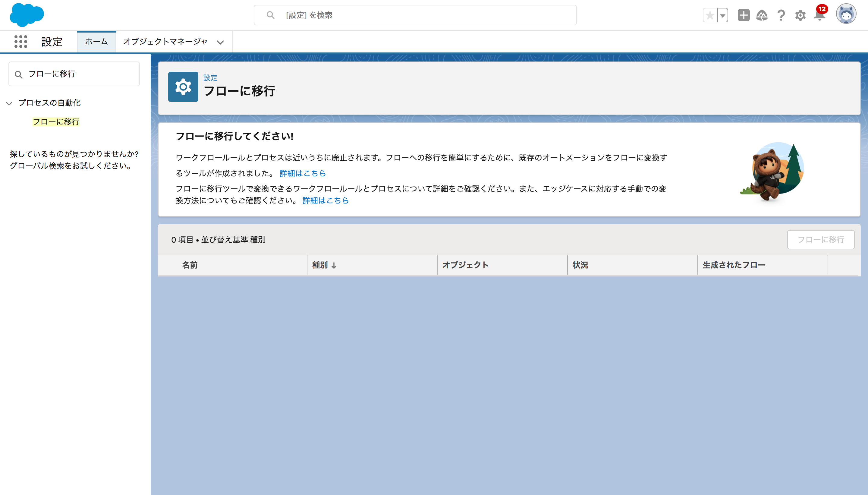Collapse the プロセスの自動化 tree section
The height and width of the screenshot is (495, 868).
(9, 103)
